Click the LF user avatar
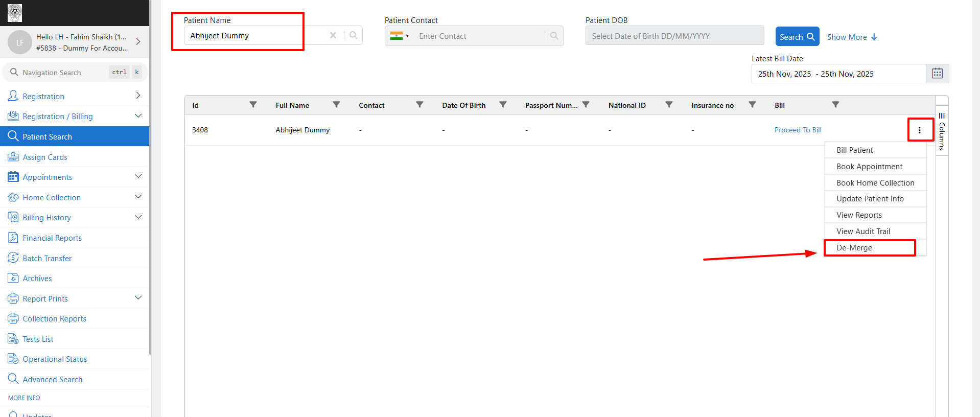 click(x=20, y=42)
